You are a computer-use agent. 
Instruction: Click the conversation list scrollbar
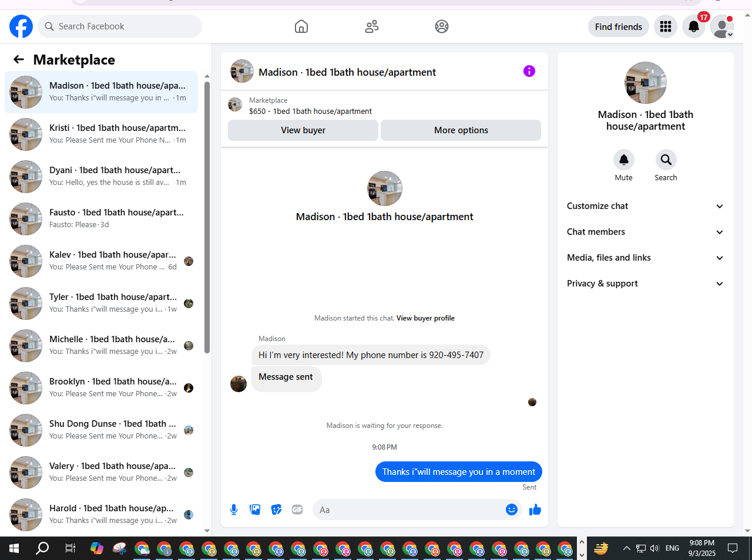(207, 217)
